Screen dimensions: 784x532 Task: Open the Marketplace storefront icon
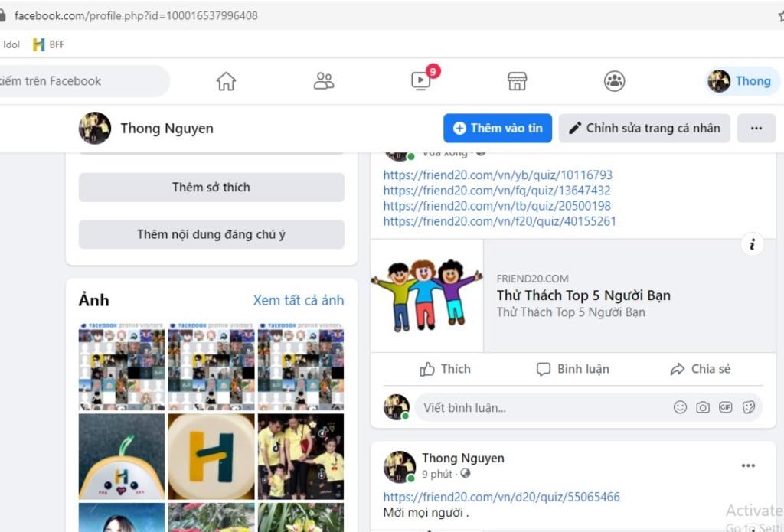click(517, 81)
